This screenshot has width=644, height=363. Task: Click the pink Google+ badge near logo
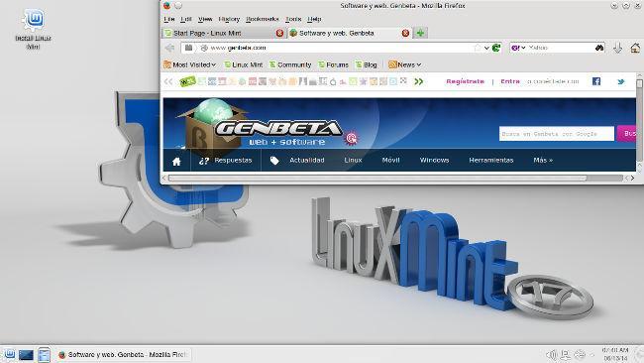coord(351,139)
